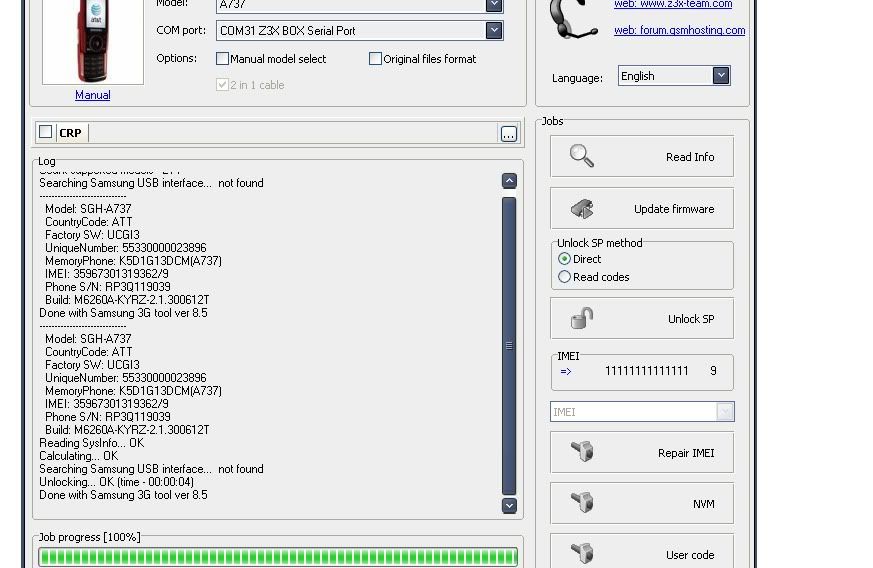The image size is (873, 568).
Task: Click the headset support icon
Action: coord(573,19)
